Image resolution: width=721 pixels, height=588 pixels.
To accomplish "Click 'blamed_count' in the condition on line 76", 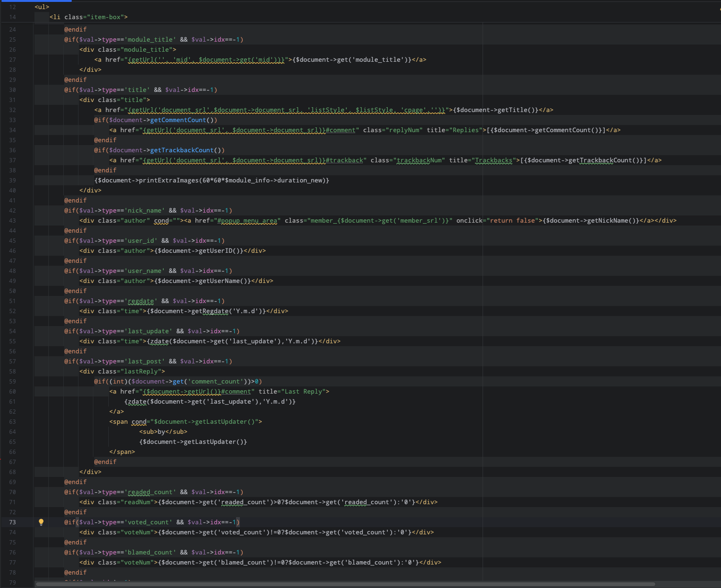I will 150,553.
